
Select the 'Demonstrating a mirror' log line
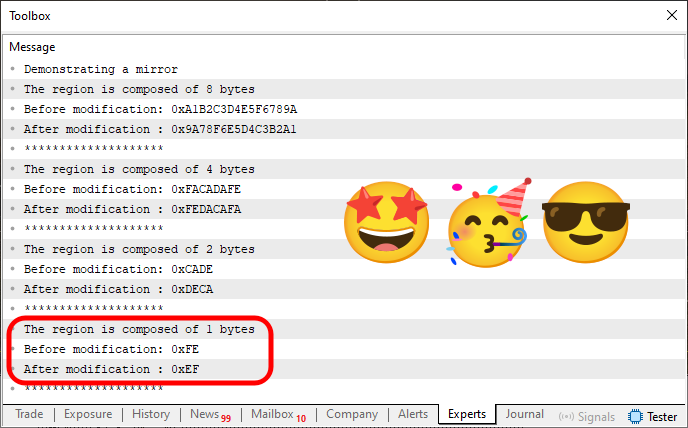click(344, 69)
